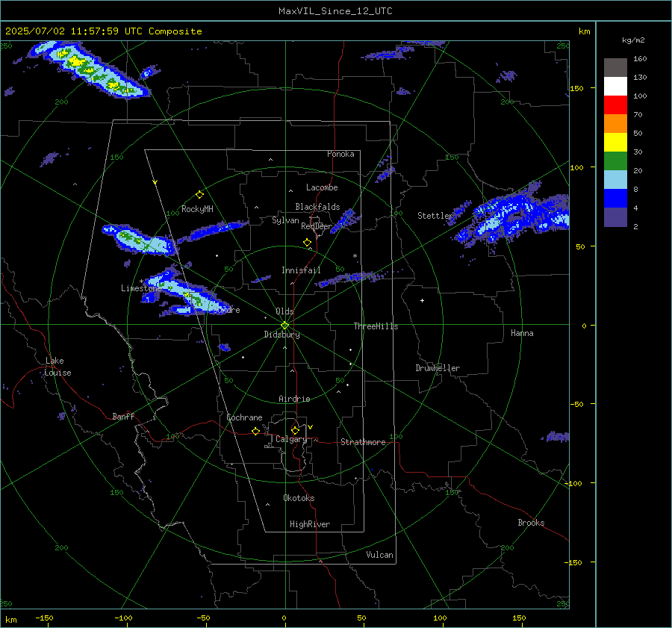The height and width of the screenshot is (628, 672).
Task: Click the intense VIL storm cell at top-left
Action: tap(92, 69)
